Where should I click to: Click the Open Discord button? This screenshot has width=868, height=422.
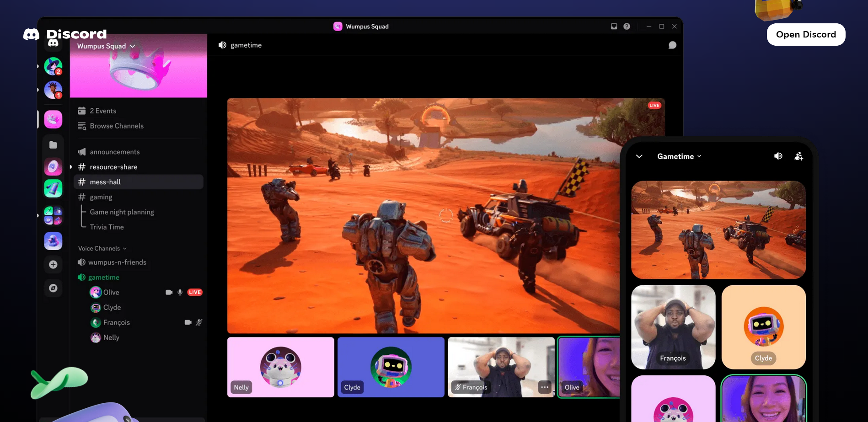point(805,35)
